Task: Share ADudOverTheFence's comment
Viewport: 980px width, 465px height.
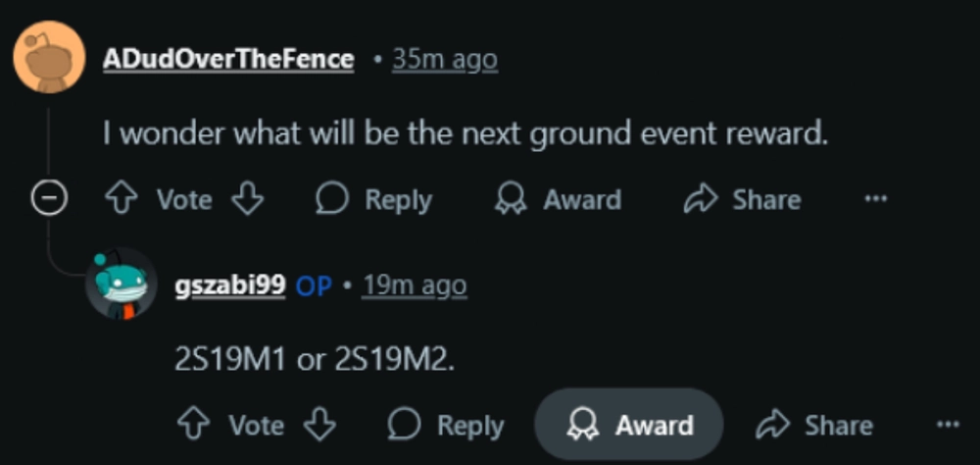Action: (x=742, y=200)
